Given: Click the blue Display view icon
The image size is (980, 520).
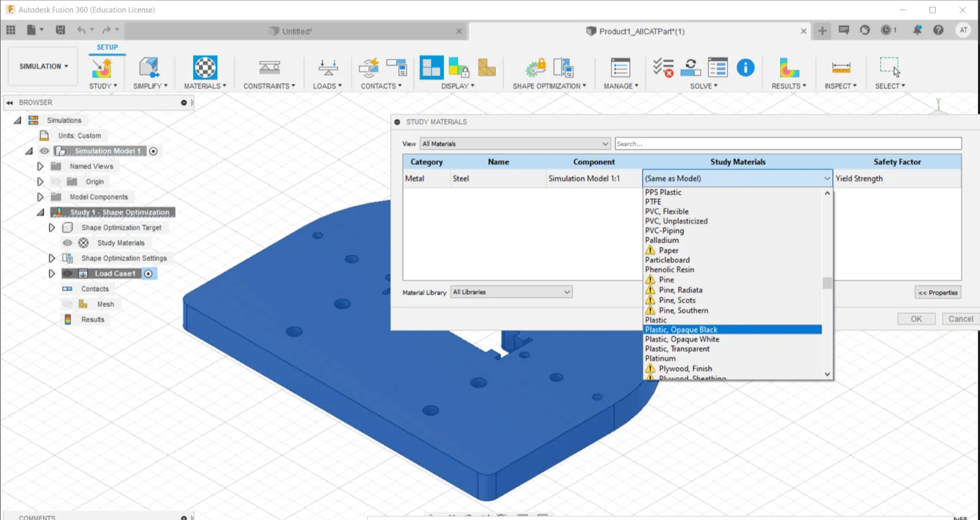Looking at the screenshot, I should 431,67.
